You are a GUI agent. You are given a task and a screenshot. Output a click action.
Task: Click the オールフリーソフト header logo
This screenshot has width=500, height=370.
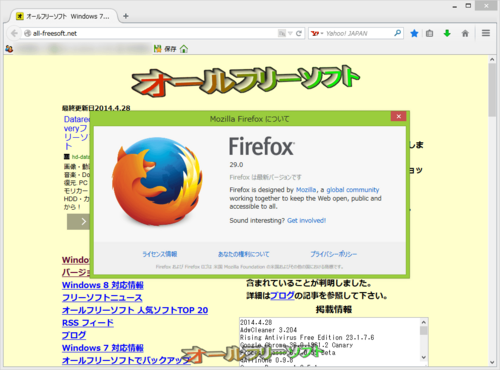[246, 81]
